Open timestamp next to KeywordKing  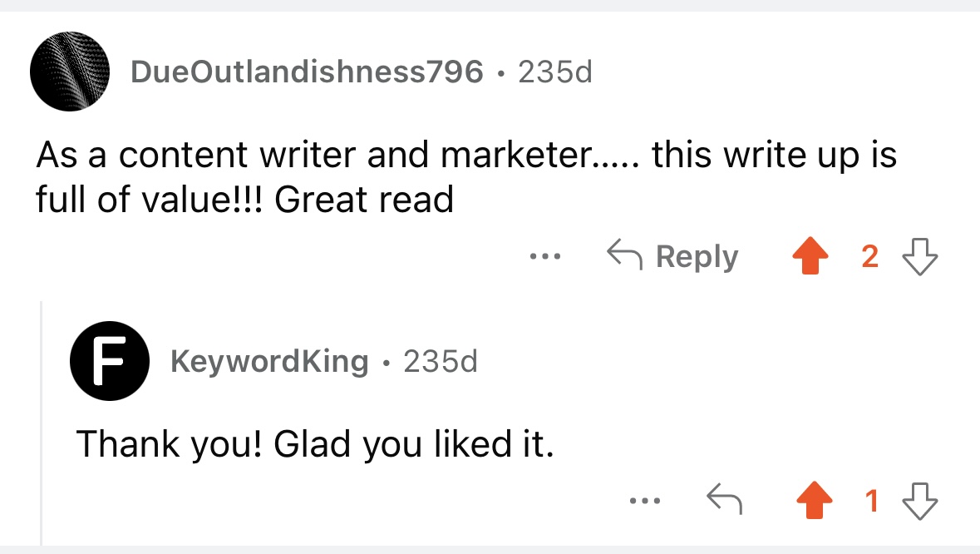click(440, 361)
